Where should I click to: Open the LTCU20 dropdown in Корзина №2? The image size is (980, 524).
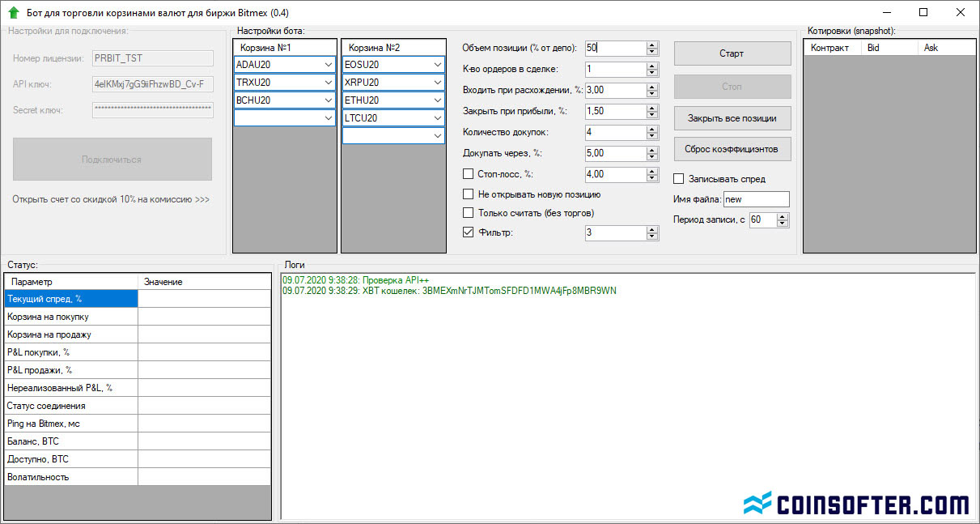click(438, 118)
